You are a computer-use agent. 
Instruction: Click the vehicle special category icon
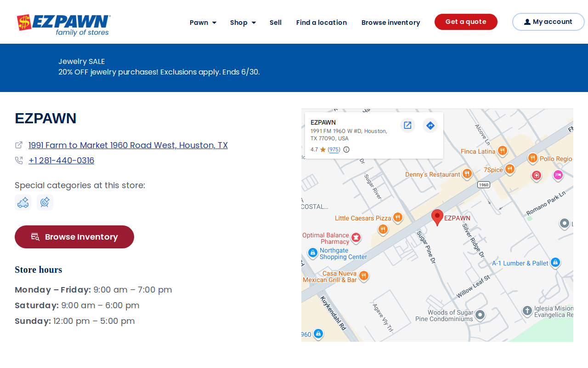pos(23,202)
